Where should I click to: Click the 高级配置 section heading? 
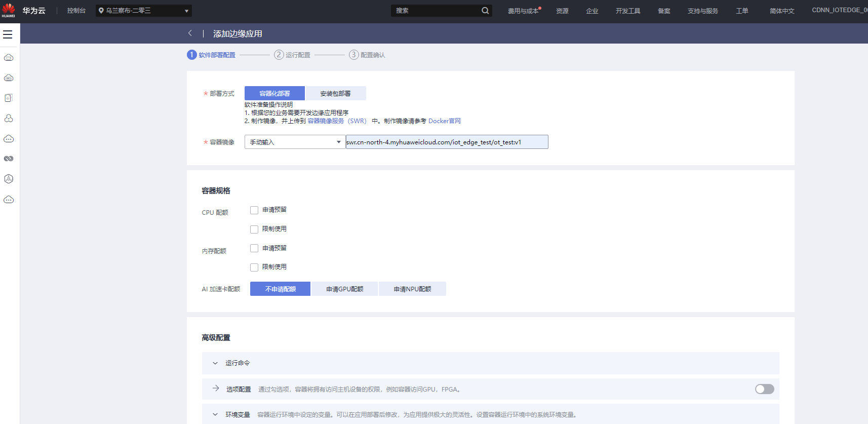click(x=216, y=337)
